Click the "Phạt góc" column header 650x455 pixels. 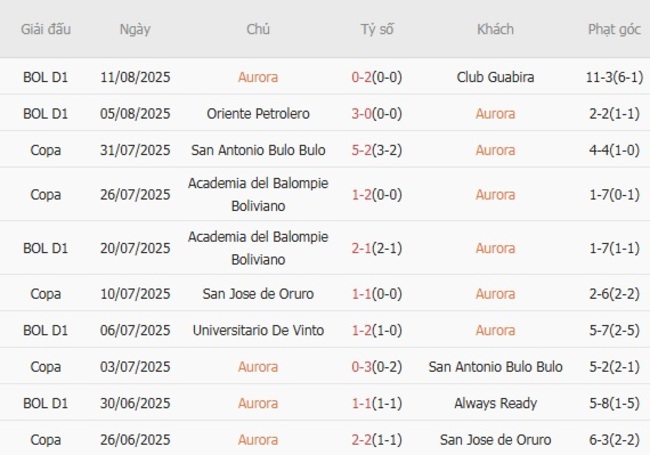614,29
